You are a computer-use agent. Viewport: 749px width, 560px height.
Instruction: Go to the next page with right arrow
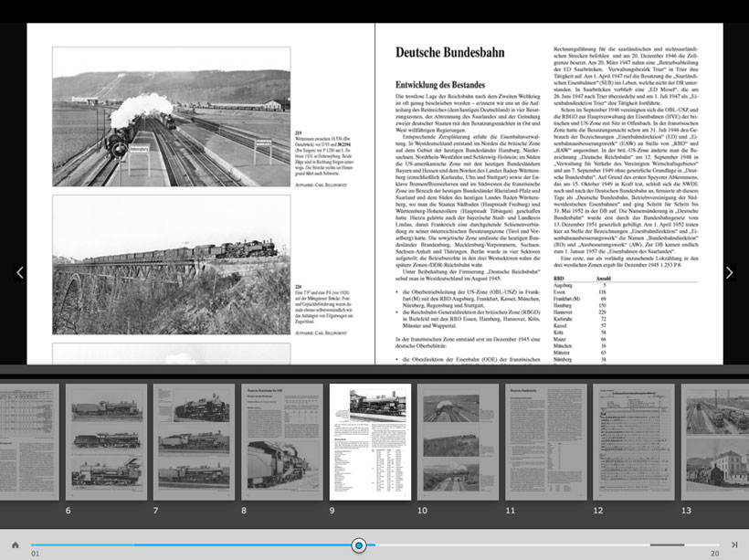click(729, 273)
